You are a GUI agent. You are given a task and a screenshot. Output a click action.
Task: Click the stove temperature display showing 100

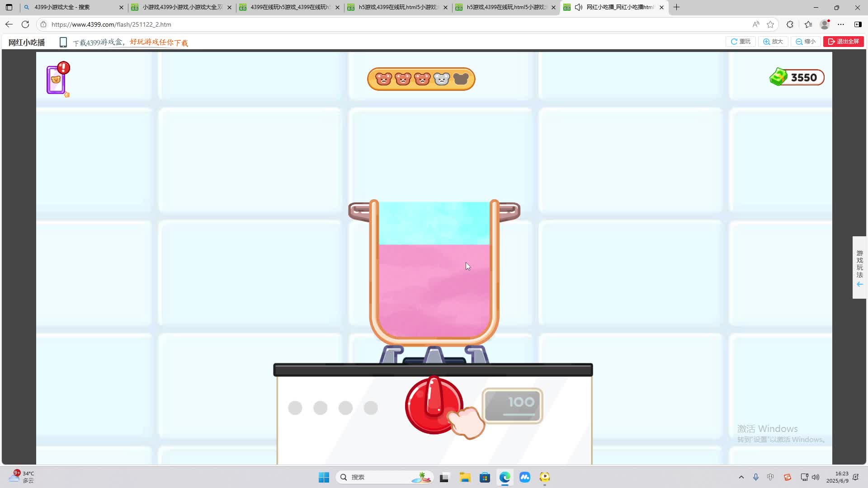click(x=512, y=405)
